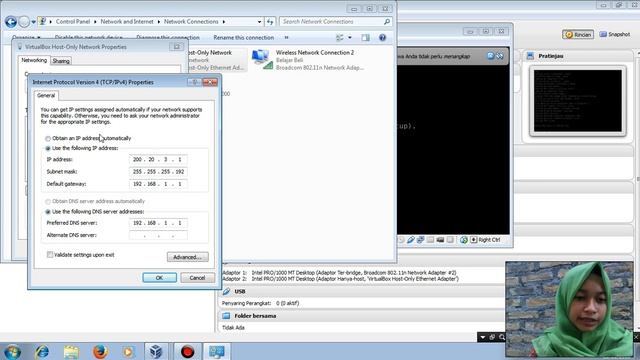Switch to VirtualBox on taskbar
Viewport: 640px width, 360px height.
point(156,351)
